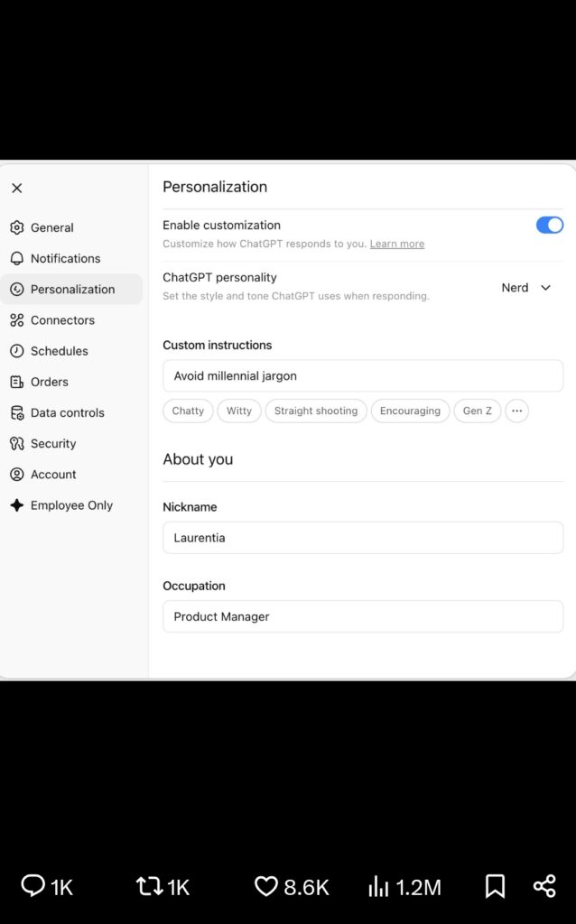Open the Account settings tab
Screen dimensions: 576x924
pyautogui.click(x=53, y=475)
